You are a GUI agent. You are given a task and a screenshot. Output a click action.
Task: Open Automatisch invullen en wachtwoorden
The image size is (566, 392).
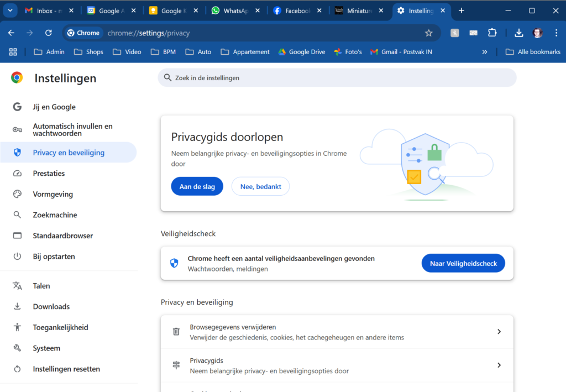coord(69,129)
